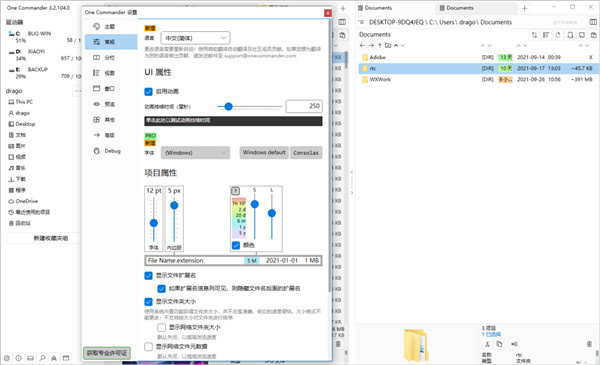The width and height of the screenshot is (600, 365).
Task: Click the navigate back arrow in right pane
Action: [362, 46]
